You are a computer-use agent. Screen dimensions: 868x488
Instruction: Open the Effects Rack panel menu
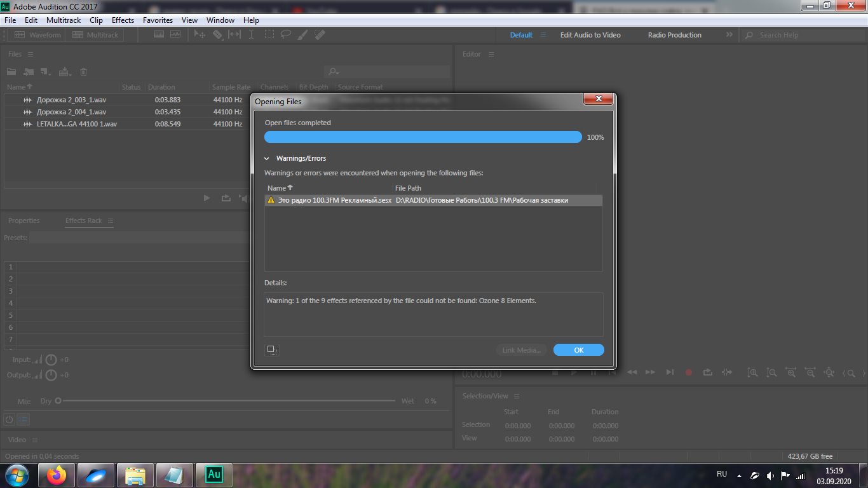(111, 221)
